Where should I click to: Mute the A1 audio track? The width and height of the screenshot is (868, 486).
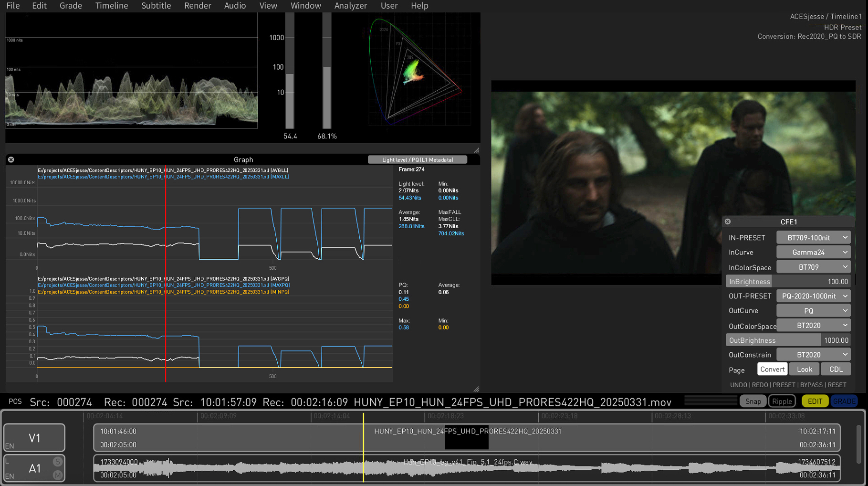coord(58,475)
